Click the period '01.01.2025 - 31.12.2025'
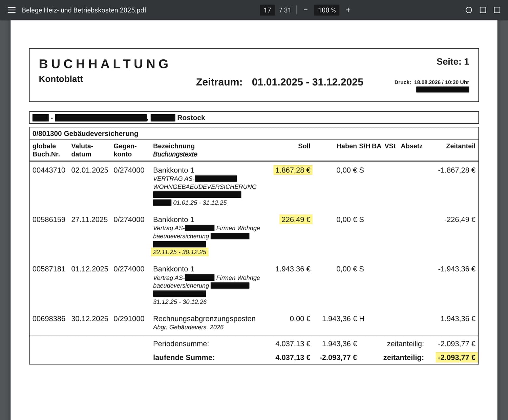The height and width of the screenshot is (420, 508). pyautogui.click(x=308, y=82)
